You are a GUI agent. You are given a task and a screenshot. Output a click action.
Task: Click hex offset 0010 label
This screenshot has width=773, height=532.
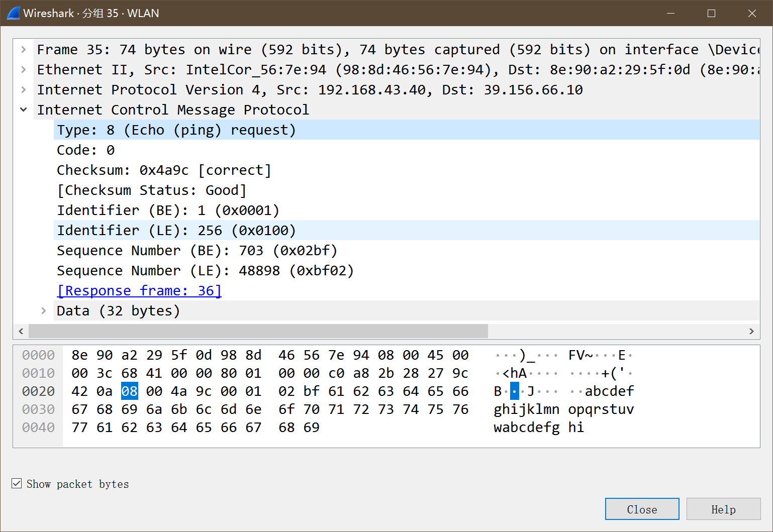38,373
